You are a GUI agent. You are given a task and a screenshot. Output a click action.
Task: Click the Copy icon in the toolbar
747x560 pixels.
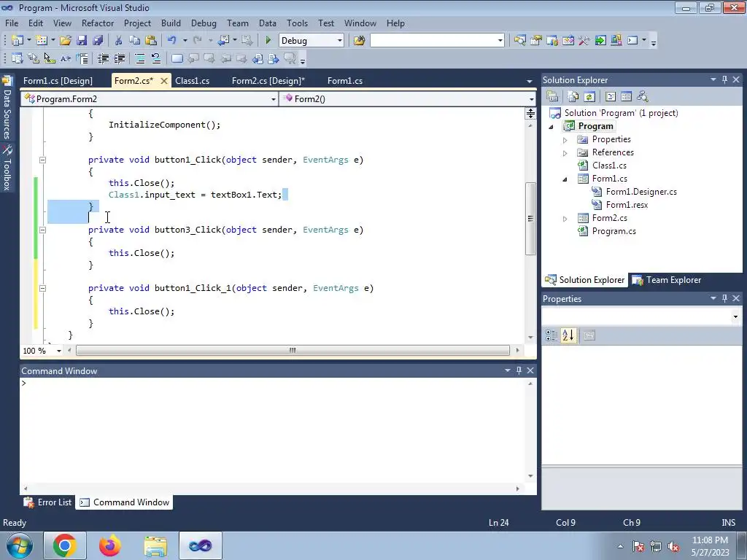(x=135, y=41)
